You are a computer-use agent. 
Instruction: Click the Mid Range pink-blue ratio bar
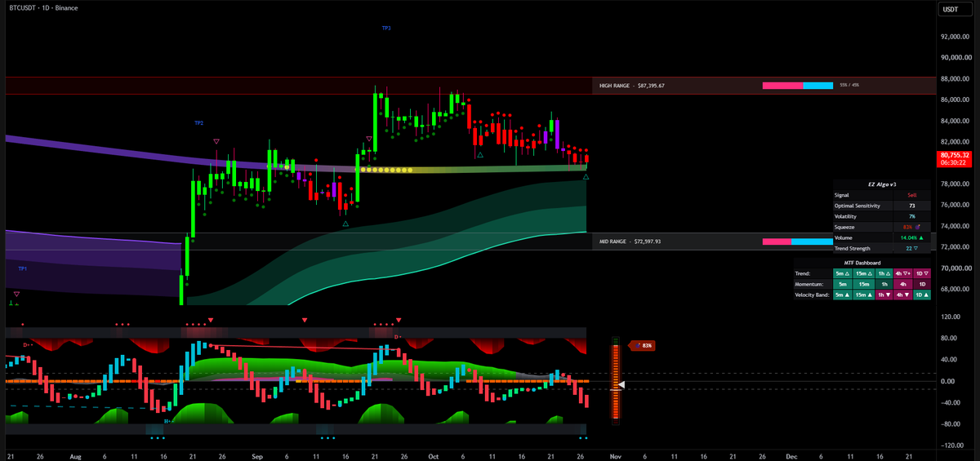[798, 242]
